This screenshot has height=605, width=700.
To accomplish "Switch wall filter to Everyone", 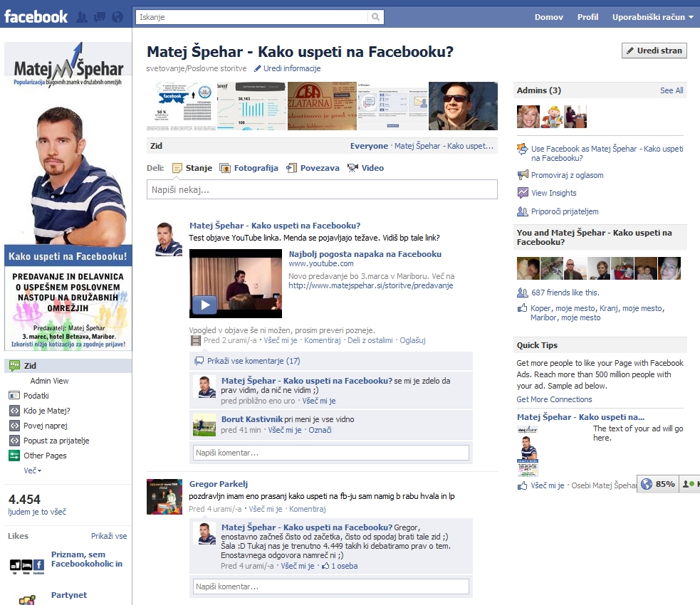I will pos(369,146).
